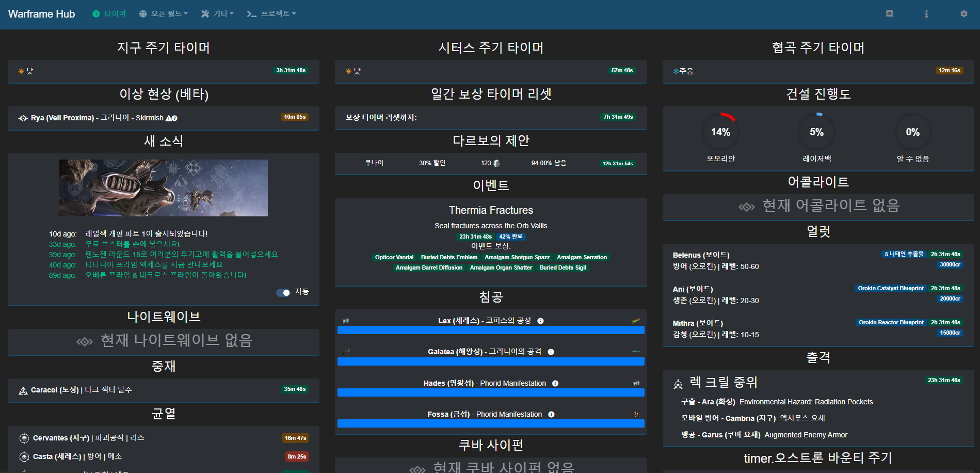This screenshot has width=980, height=473.
Task: Open news link 레일잭 개편 파트 1
Action: point(146,234)
